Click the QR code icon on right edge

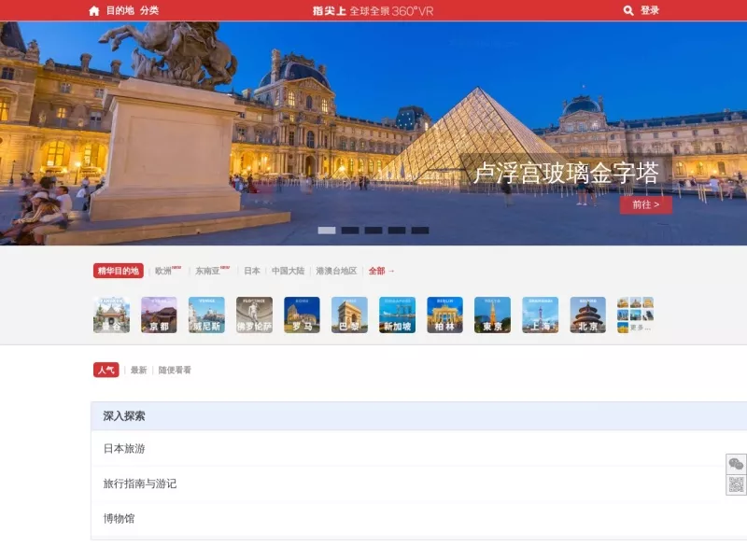(x=736, y=484)
